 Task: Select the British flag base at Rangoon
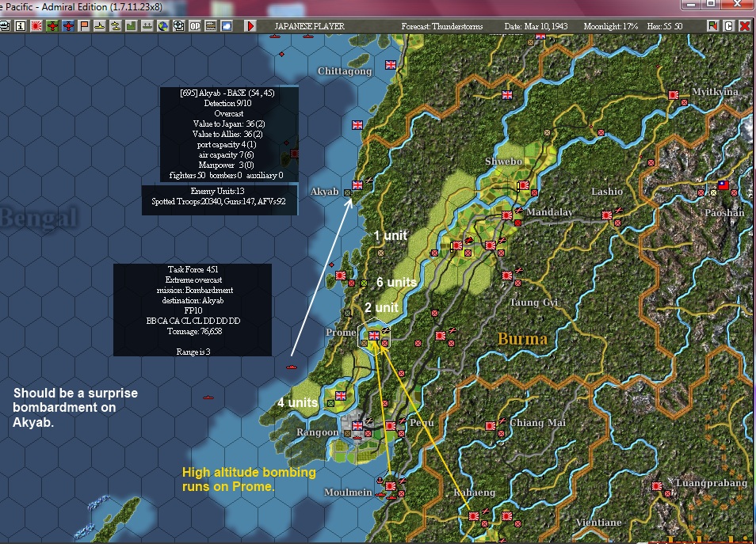coord(357,425)
